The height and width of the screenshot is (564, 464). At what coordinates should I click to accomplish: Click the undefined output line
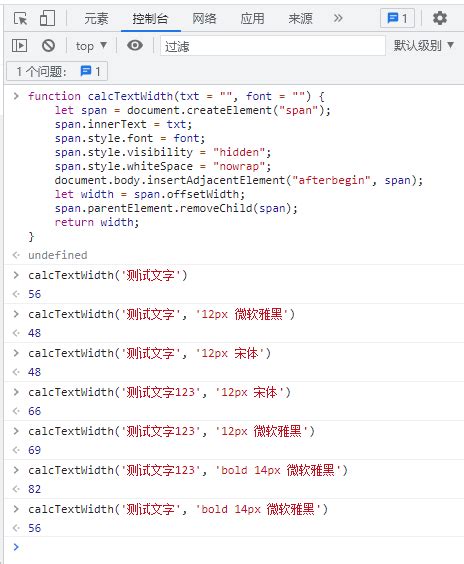(58, 255)
